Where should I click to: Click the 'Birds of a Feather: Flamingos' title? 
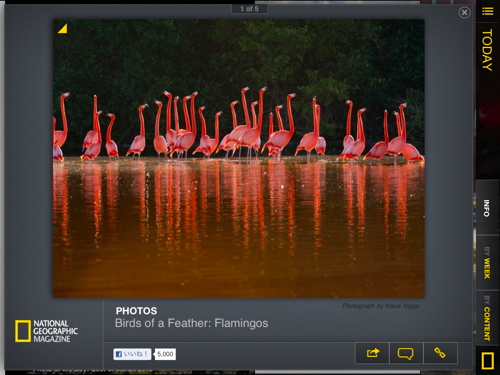click(191, 323)
